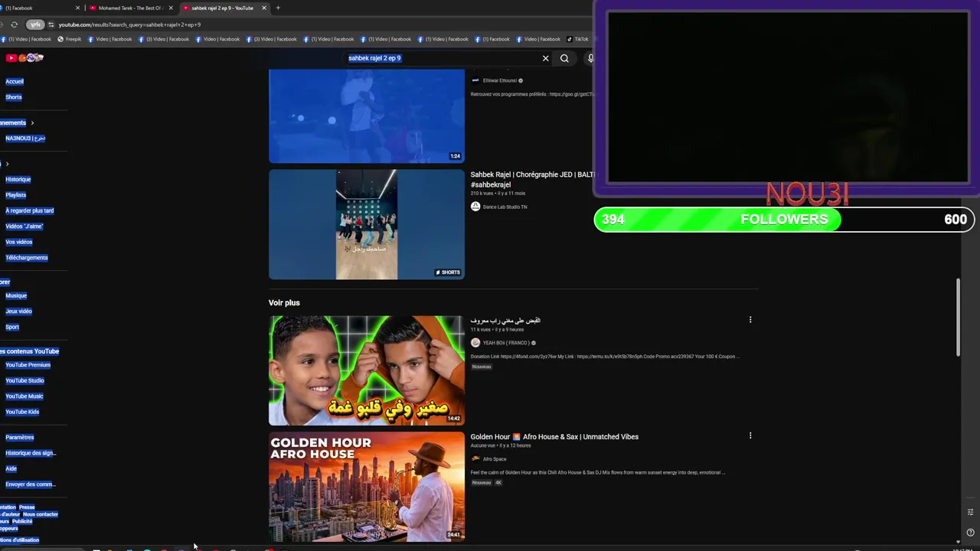View site information icon beside URL

pyautogui.click(x=51, y=24)
